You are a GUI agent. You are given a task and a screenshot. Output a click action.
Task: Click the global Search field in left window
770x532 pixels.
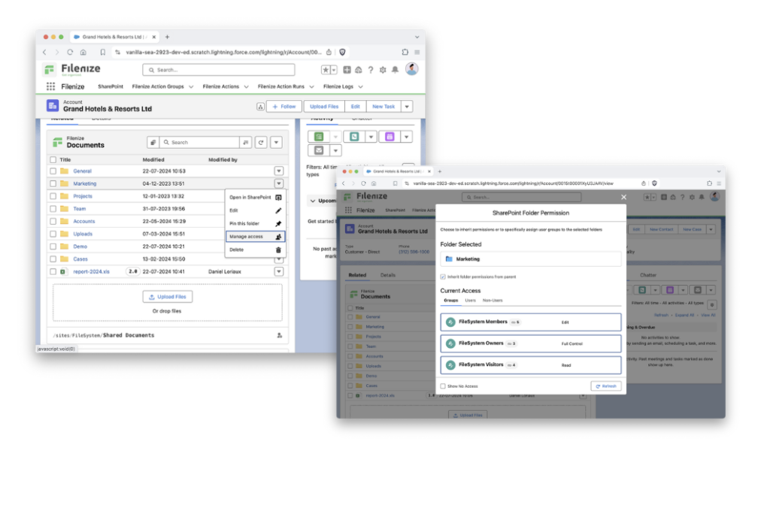tap(219, 70)
